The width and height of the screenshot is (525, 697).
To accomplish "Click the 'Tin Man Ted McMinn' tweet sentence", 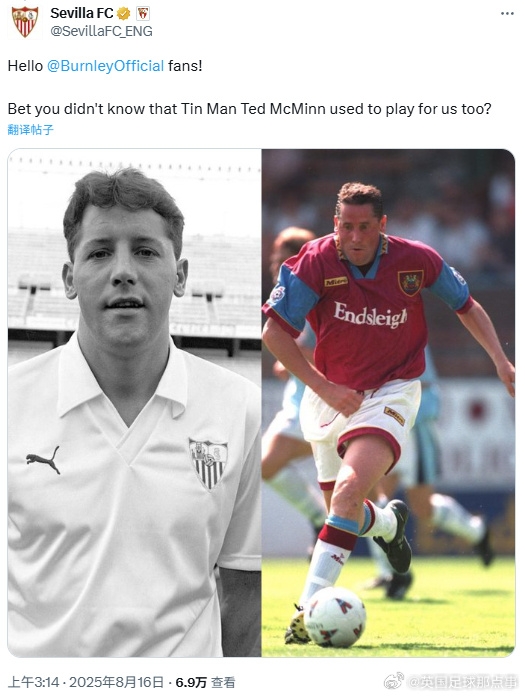I will [249, 109].
